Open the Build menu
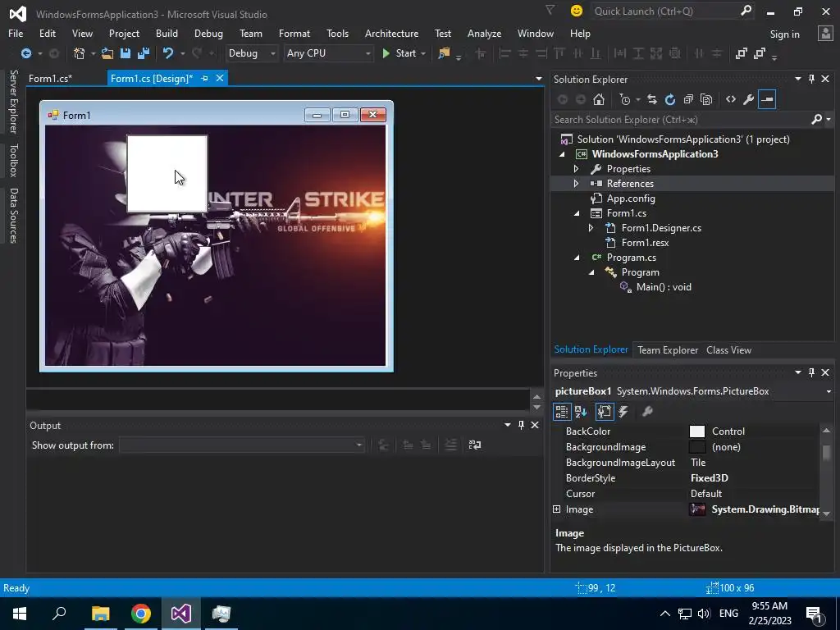 pos(167,33)
